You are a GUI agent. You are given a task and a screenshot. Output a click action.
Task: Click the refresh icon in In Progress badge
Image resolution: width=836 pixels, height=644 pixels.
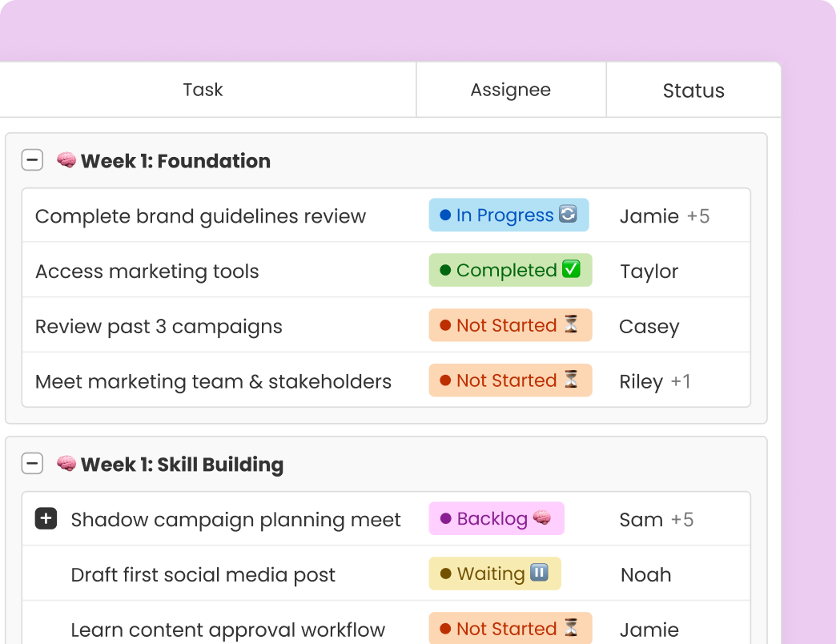(568, 215)
